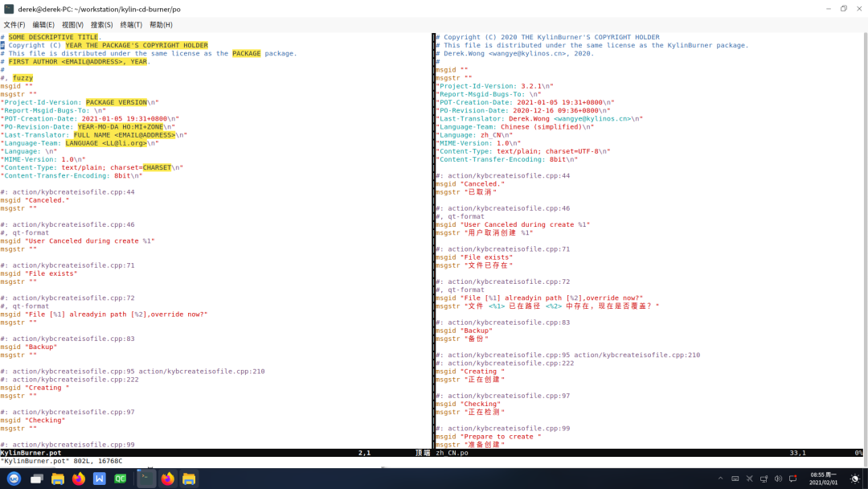
Task: Click msgstr "正在创建" in right pane
Action: point(470,380)
